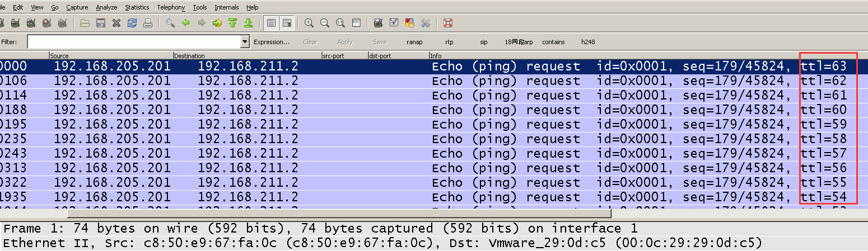
Task: Close this capture file with X icon
Action: 116,23
